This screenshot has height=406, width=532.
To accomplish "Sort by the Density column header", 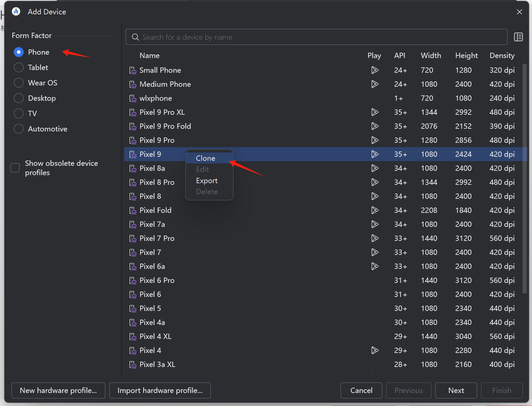I will point(502,55).
